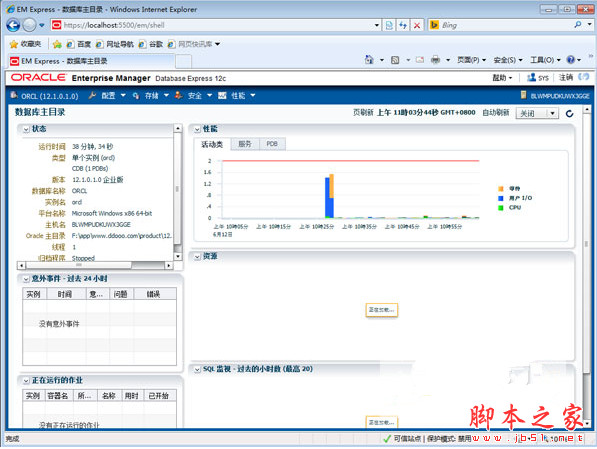
Task: Click the 收藏夹 favorites button
Action: (x=26, y=44)
